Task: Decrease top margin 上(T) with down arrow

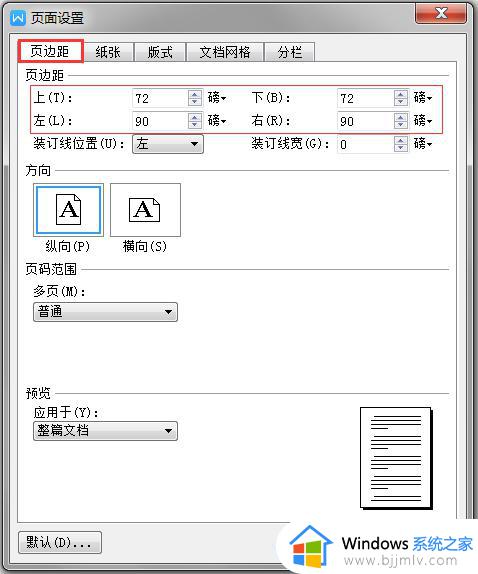Action: click(x=195, y=102)
